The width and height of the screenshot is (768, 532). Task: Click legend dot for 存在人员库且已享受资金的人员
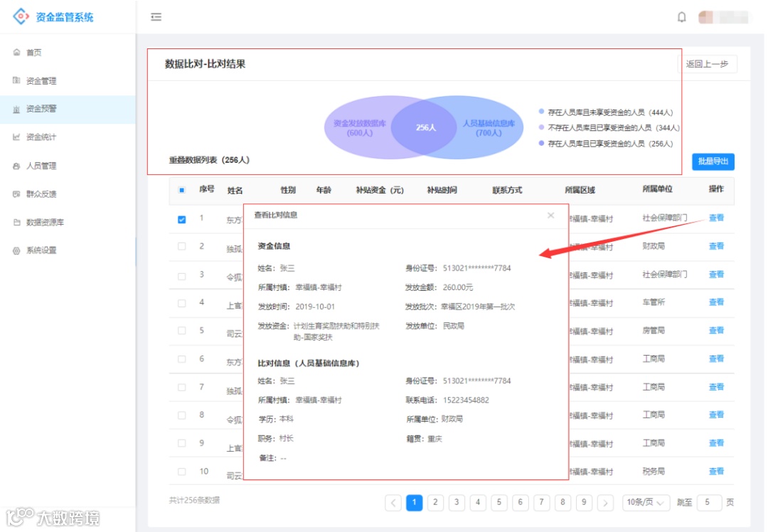541,143
